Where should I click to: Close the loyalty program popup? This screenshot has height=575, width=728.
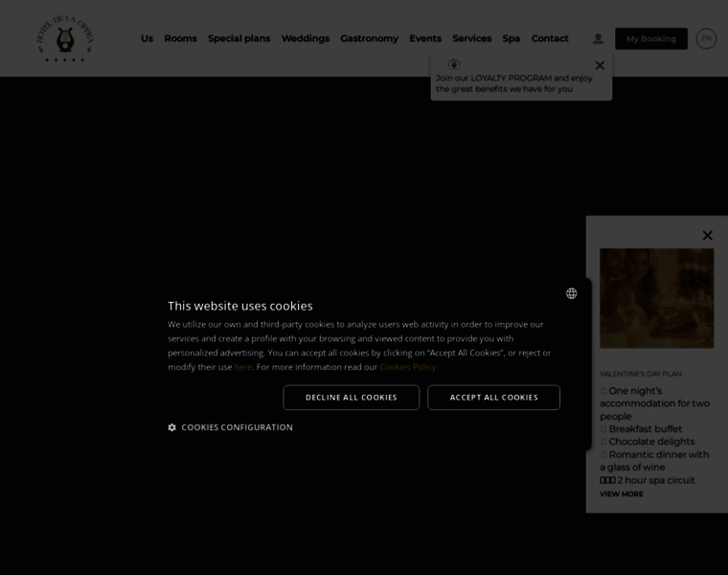click(x=600, y=65)
